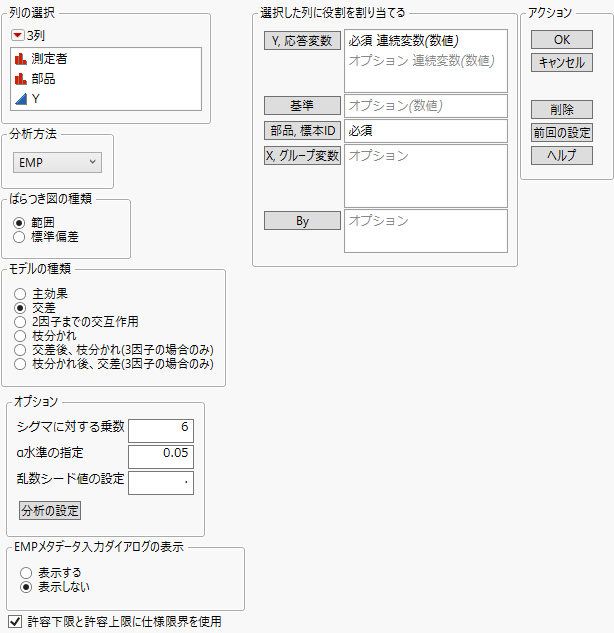The image size is (614, 633).
Task: Click the 分析の設定 button
Action: 50,511
